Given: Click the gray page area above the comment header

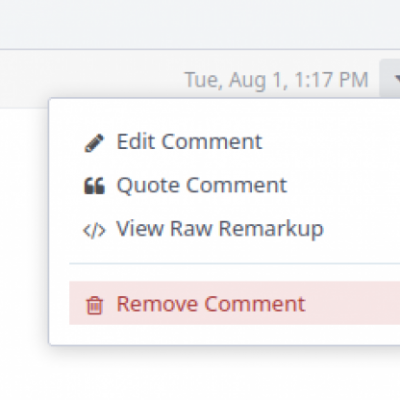Looking at the screenshot, I should pyautogui.click(x=200, y=24).
